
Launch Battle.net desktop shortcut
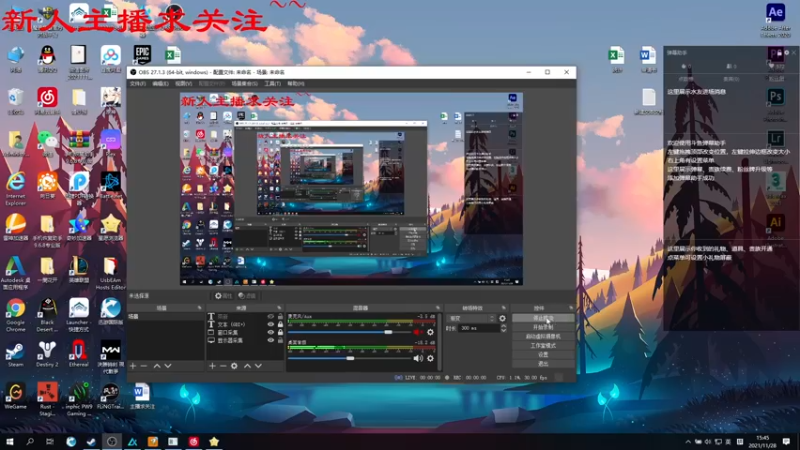111,185
